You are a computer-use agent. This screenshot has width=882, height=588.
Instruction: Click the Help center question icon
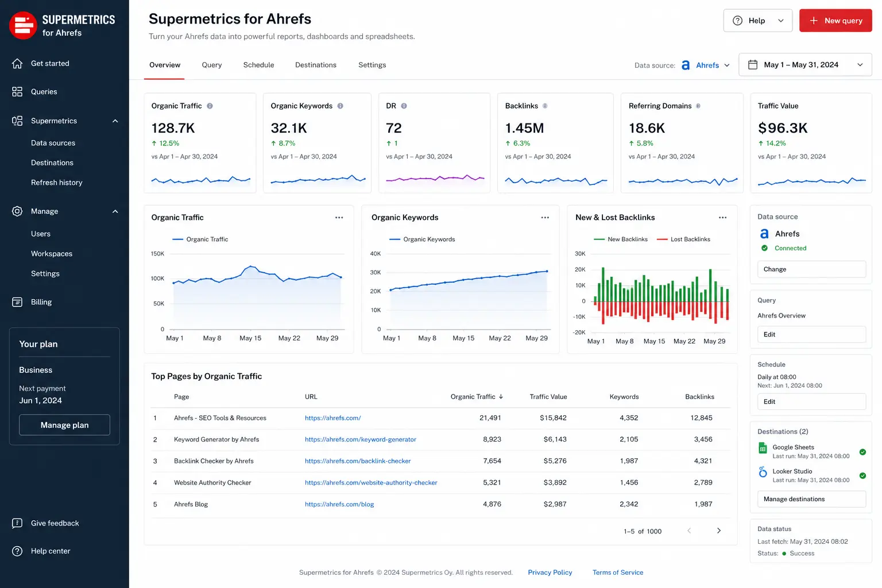17,551
